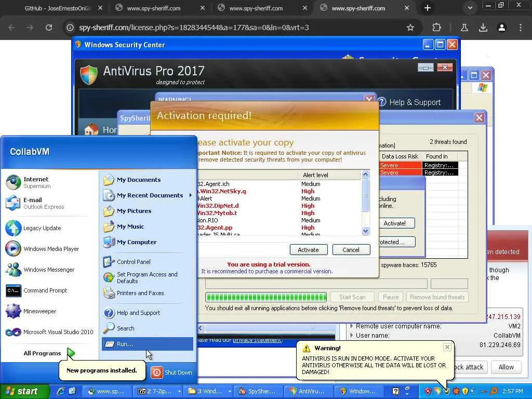The image size is (532, 399).
Task: Select Win32.NetSky.q threat row
Action: click(279, 191)
